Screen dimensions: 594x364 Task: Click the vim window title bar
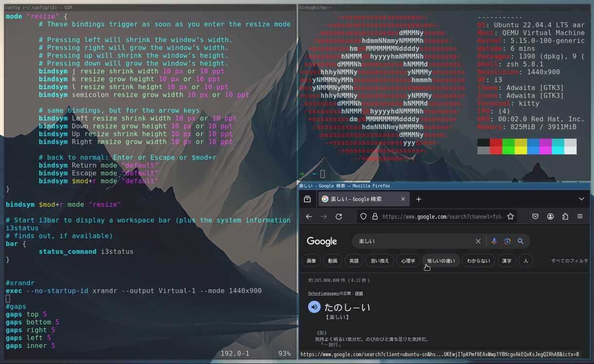coord(150,7)
